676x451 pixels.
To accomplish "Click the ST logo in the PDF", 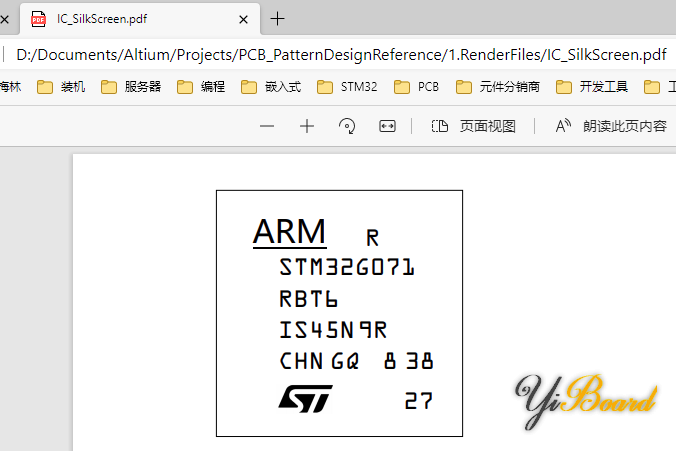I will point(306,399).
